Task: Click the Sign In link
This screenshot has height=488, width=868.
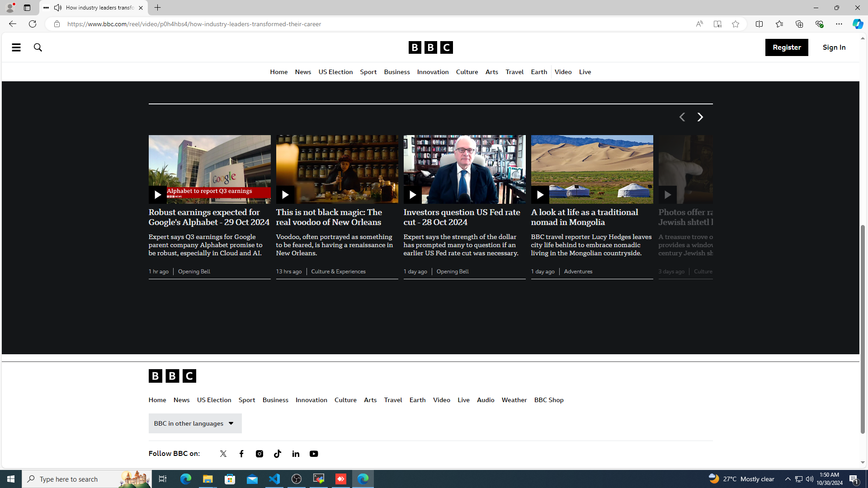Action: click(834, 47)
